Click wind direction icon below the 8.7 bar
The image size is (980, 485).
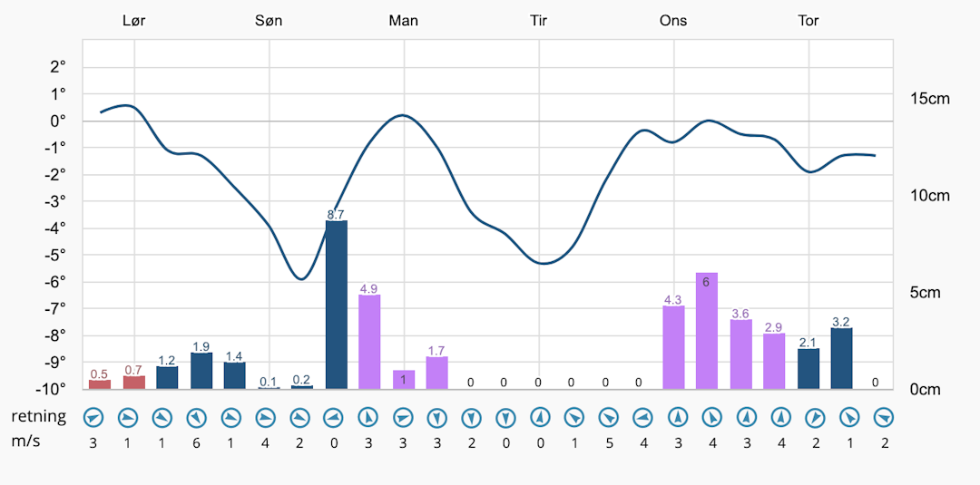pyautogui.click(x=336, y=418)
